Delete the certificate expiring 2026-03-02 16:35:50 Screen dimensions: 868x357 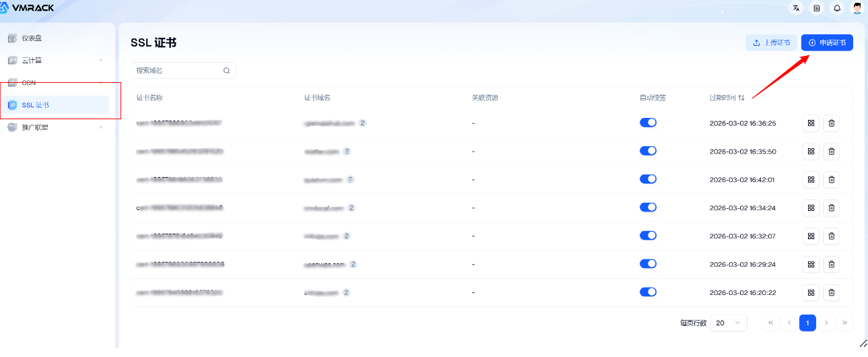pyautogui.click(x=831, y=152)
